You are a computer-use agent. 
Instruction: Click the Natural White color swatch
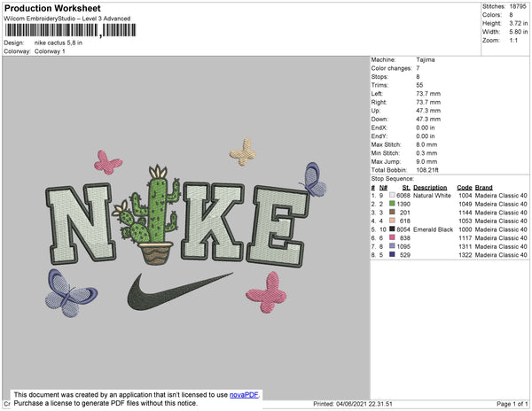click(x=392, y=195)
